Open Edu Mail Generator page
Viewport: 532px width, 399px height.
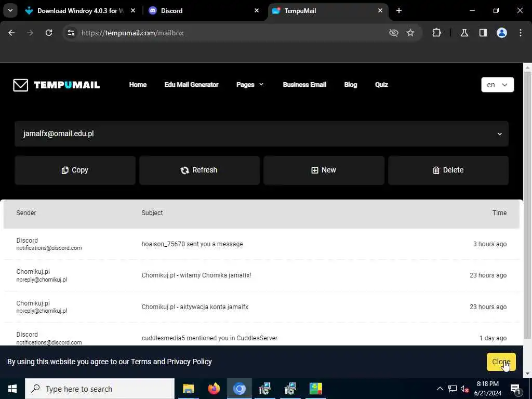(x=191, y=85)
